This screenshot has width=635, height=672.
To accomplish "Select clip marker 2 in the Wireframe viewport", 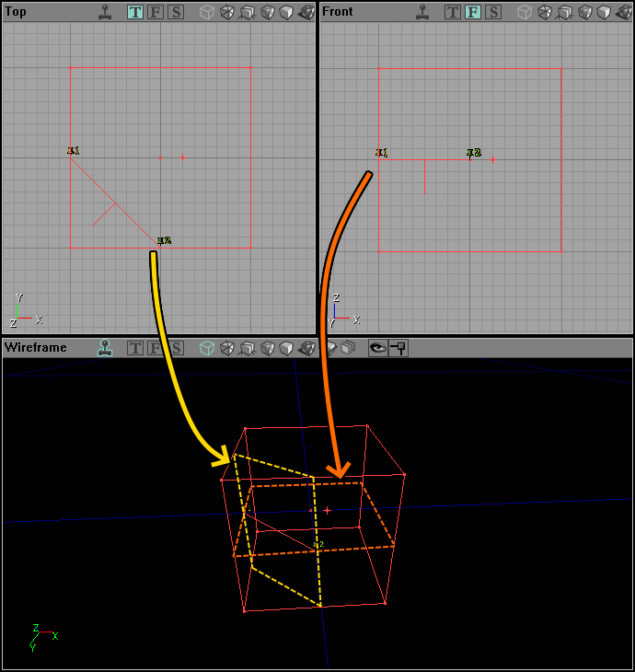I will (318, 545).
